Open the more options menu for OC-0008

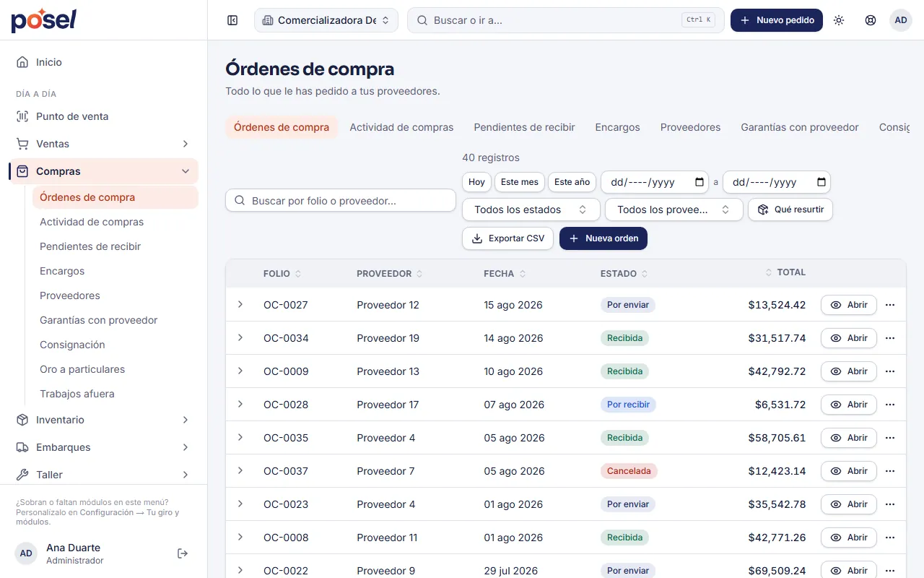pyautogui.click(x=890, y=538)
